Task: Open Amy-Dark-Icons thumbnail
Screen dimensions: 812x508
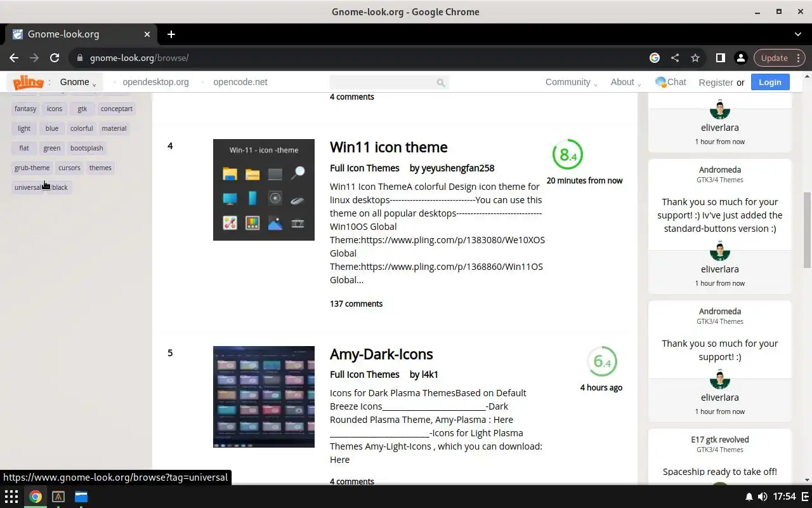Action: pos(264,397)
